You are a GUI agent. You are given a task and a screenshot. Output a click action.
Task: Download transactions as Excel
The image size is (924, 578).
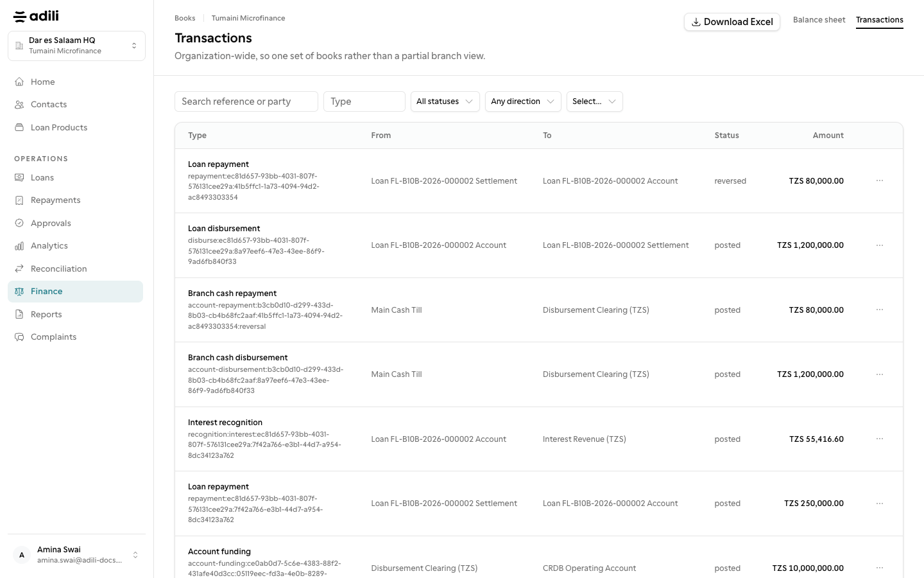(x=732, y=22)
